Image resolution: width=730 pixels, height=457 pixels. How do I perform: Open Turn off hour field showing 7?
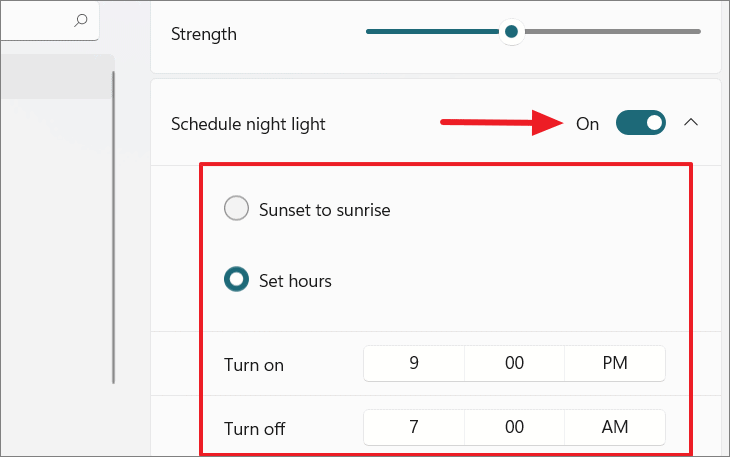coord(414,427)
